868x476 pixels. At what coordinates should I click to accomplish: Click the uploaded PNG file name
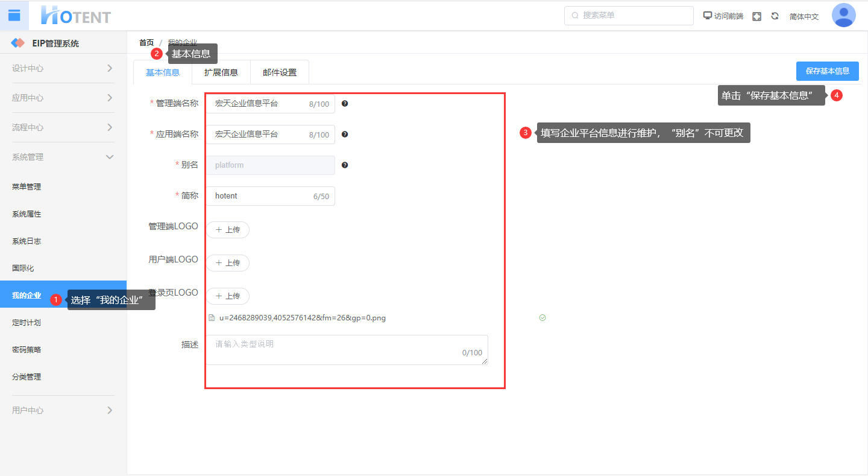point(303,318)
